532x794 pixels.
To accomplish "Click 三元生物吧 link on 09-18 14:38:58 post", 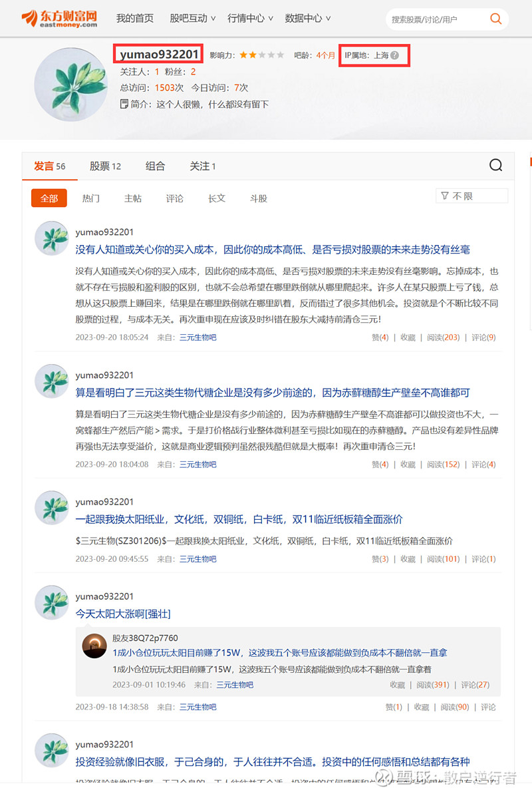I will 198,707.
